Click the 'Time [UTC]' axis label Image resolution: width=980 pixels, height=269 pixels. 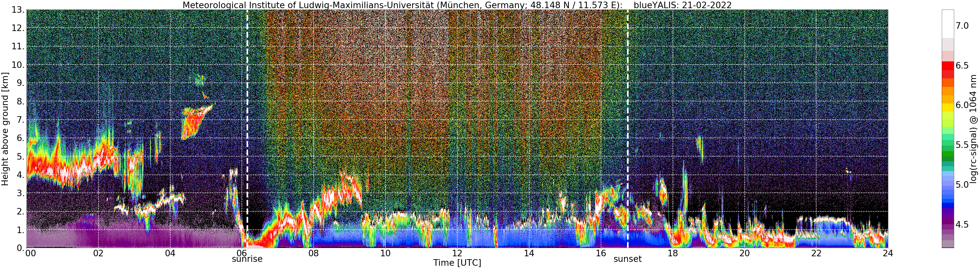pyautogui.click(x=457, y=263)
